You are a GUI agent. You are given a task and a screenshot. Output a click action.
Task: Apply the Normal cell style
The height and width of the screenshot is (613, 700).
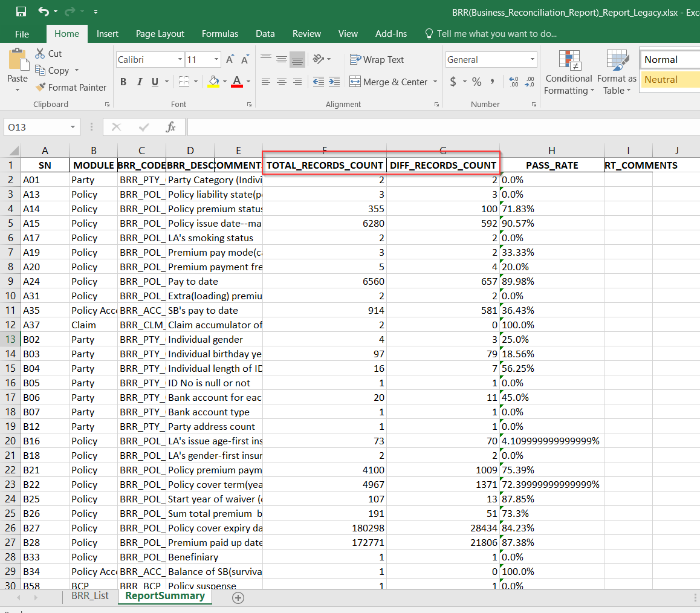tap(670, 59)
